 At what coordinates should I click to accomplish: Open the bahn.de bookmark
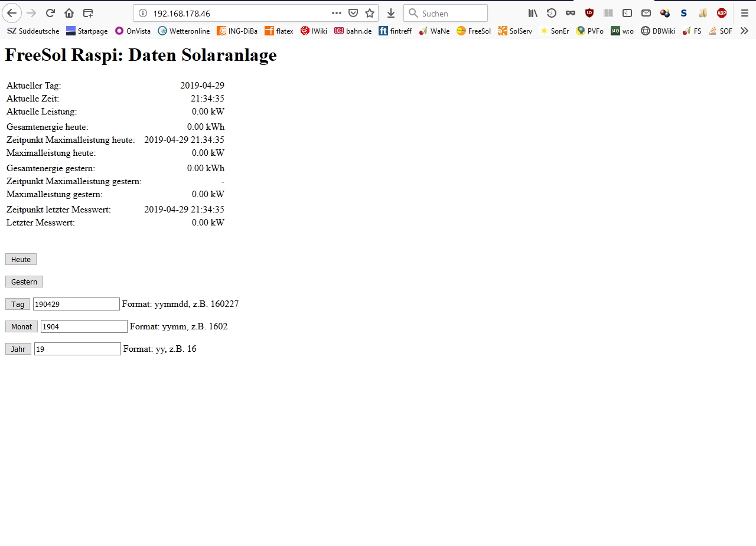point(353,31)
